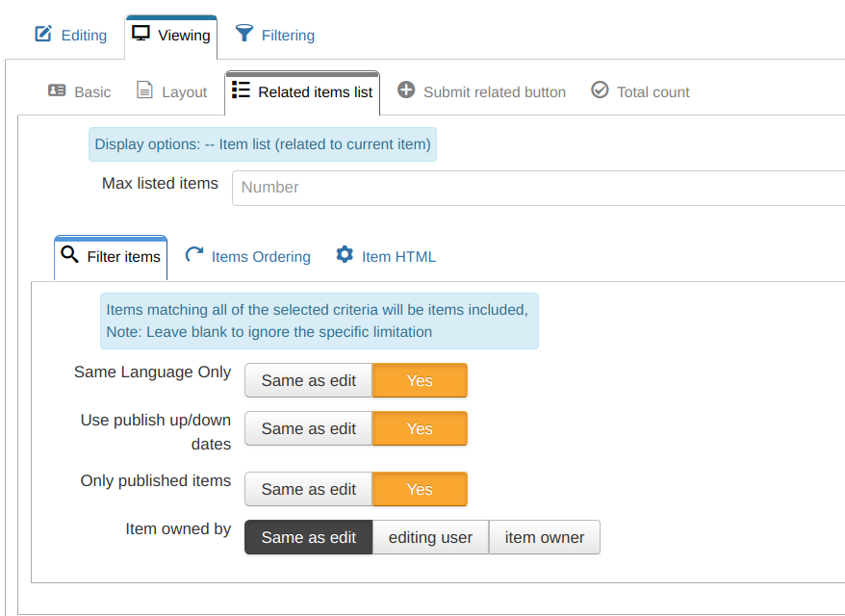This screenshot has width=845, height=616.
Task: Select item owner option
Action: [545, 537]
